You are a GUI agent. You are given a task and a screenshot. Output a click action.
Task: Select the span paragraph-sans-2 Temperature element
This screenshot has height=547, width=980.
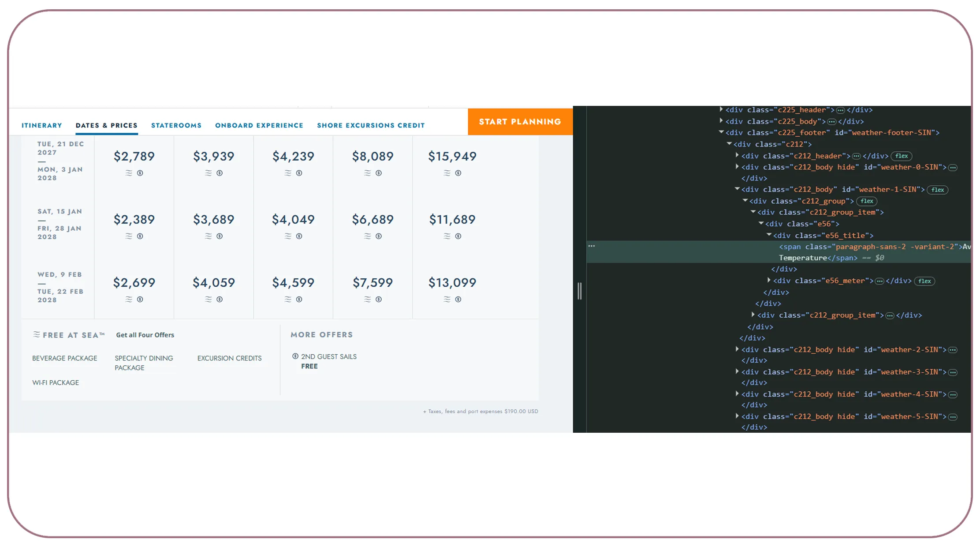pos(779,252)
